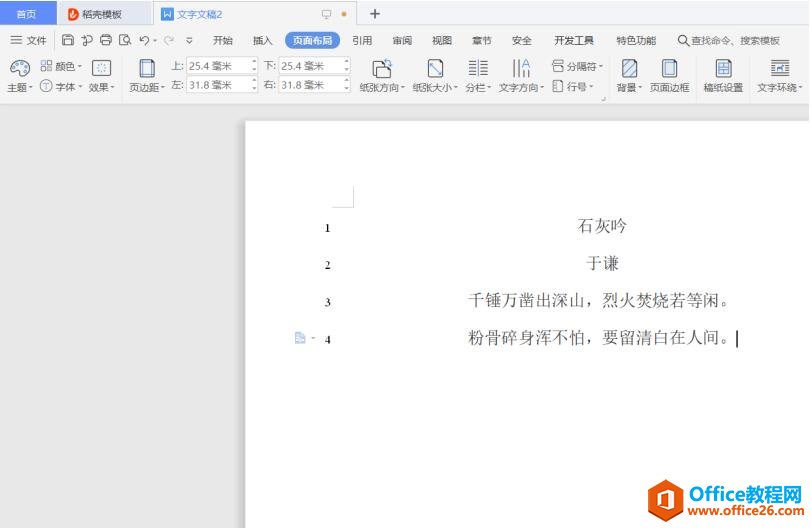Open 页边距 margins menu

[147, 76]
